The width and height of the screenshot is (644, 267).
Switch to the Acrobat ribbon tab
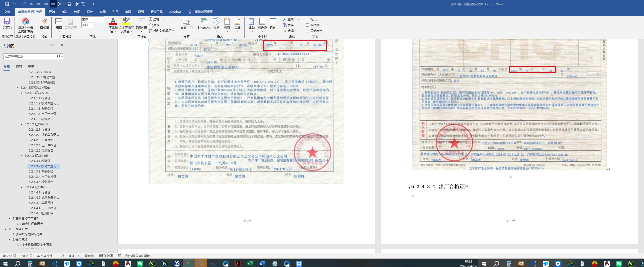point(175,12)
